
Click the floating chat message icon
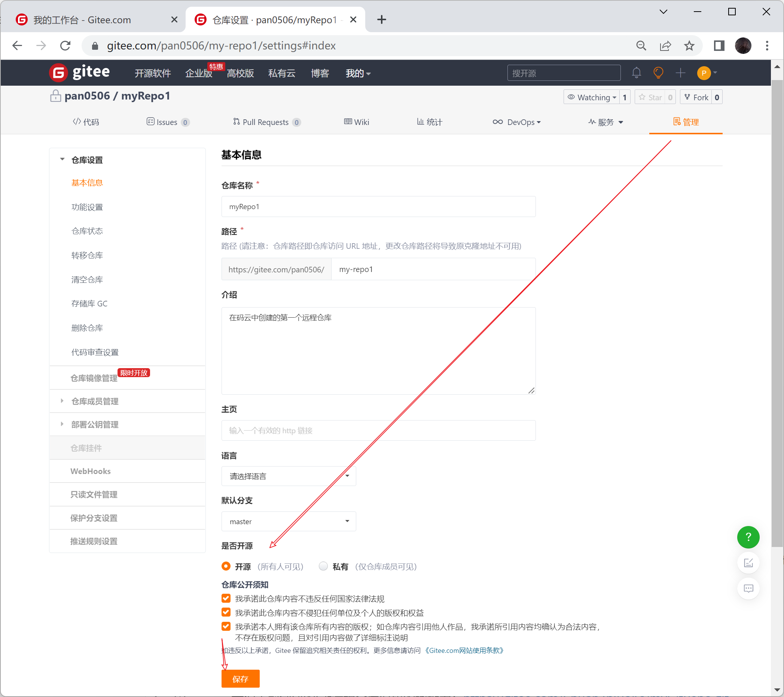(748, 589)
